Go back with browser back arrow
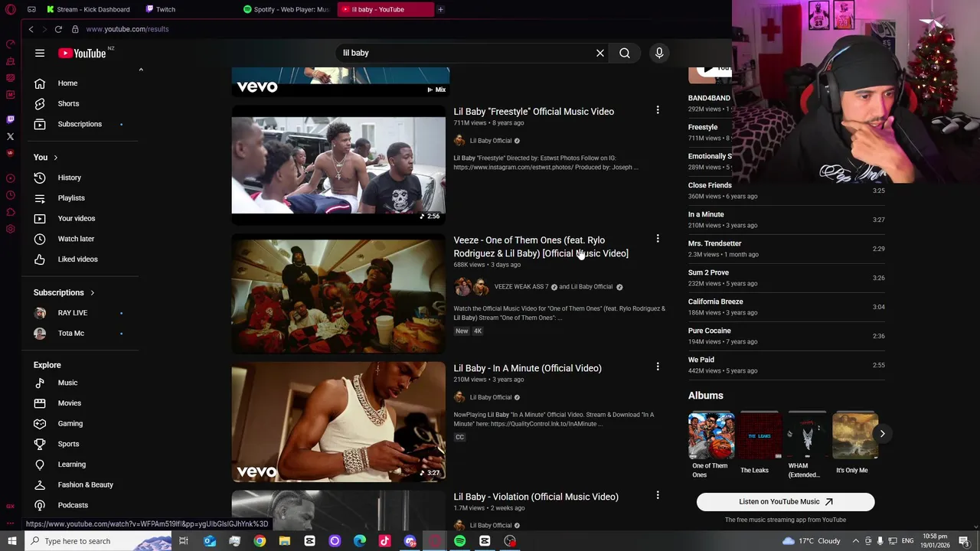This screenshot has height=551, width=980. pos(31,29)
